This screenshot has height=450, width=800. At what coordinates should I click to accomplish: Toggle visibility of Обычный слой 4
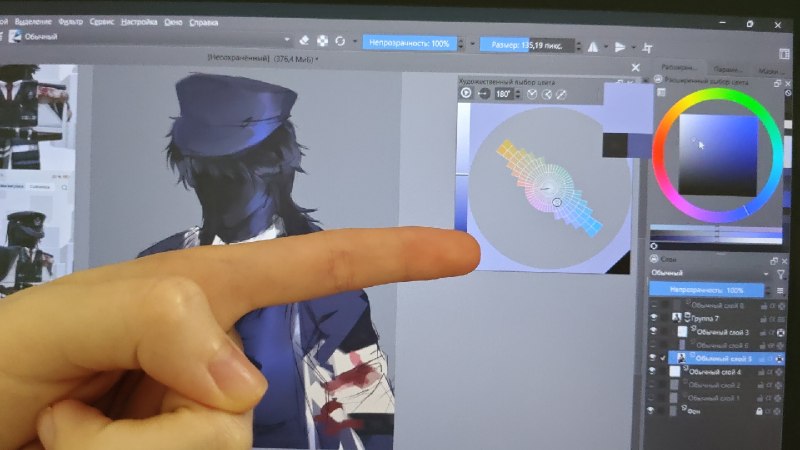pyautogui.click(x=652, y=371)
